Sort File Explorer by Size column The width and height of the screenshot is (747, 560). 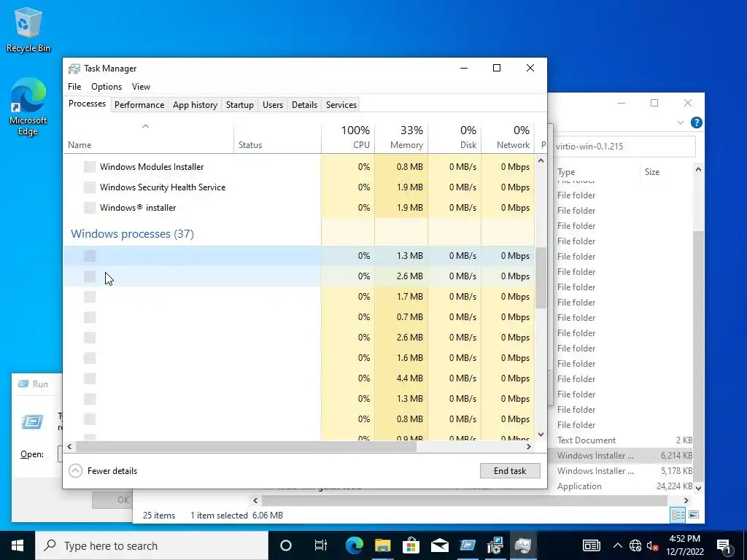click(666, 172)
